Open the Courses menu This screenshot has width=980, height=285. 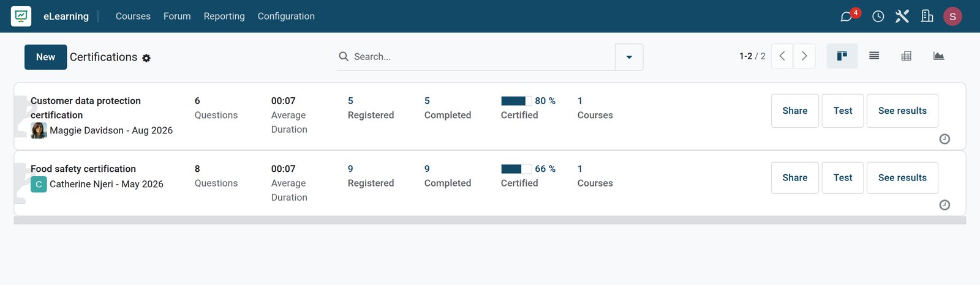133,16
